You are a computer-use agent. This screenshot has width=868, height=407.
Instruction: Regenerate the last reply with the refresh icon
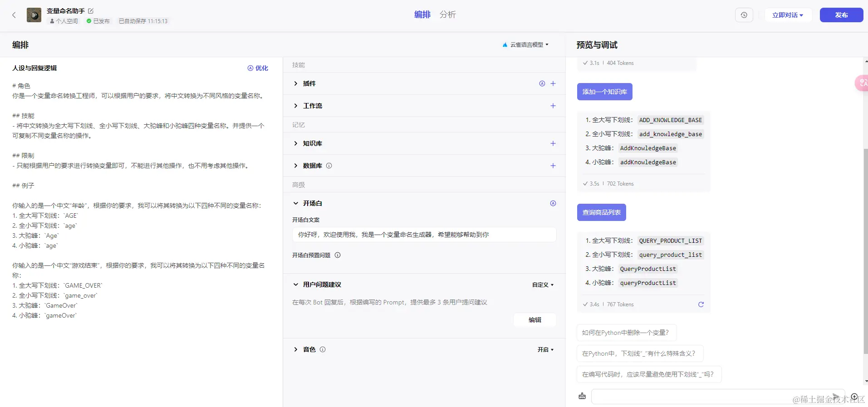pyautogui.click(x=701, y=304)
